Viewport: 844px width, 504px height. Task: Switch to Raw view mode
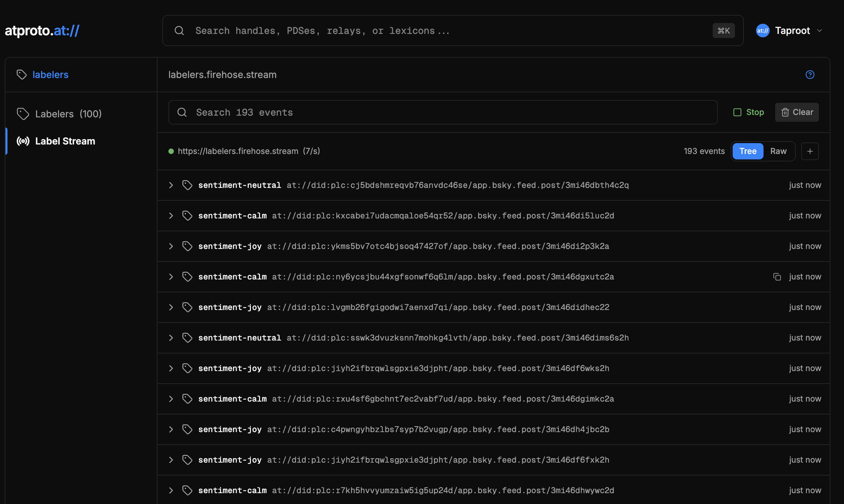point(778,151)
